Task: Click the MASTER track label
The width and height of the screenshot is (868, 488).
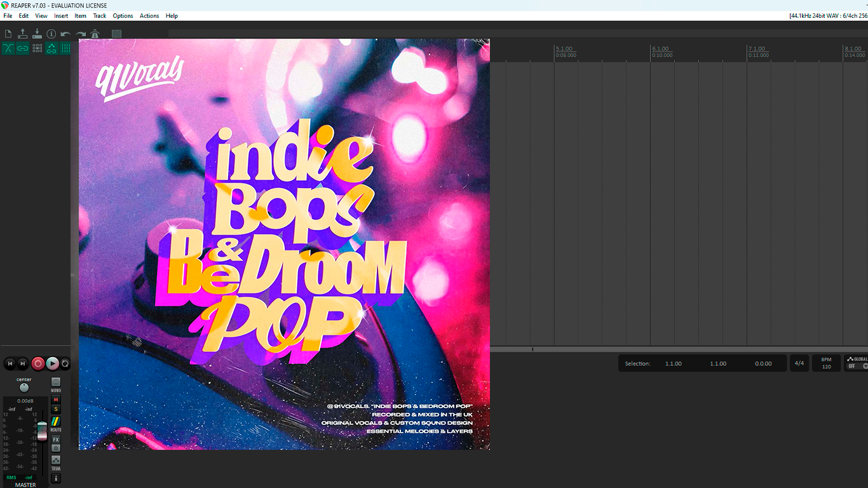Action: (x=25, y=485)
